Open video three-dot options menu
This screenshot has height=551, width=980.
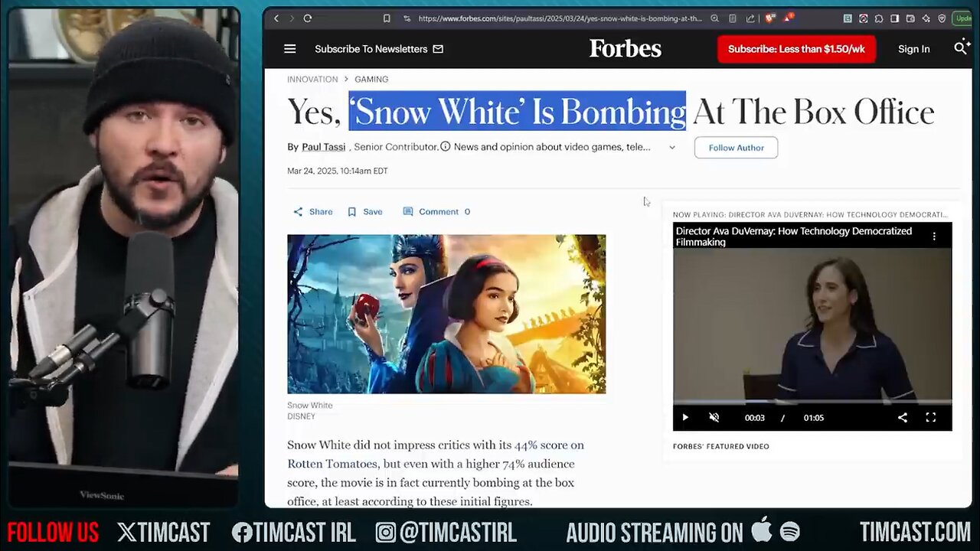(x=934, y=236)
